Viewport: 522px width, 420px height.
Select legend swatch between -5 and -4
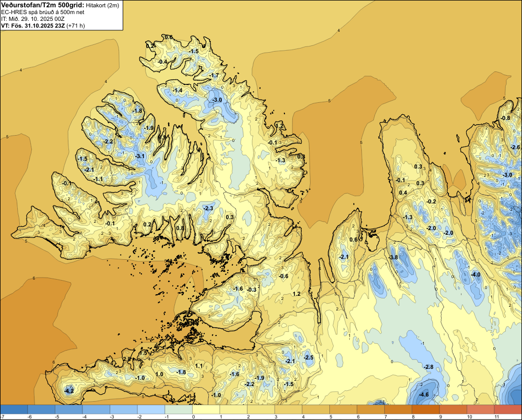click(x=69, y=409)
